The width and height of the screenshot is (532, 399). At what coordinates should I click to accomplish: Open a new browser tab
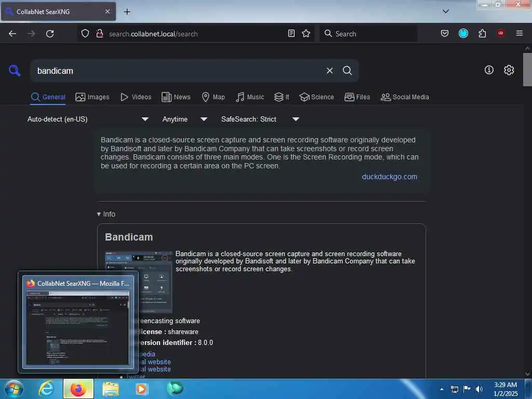click(x=127, y=11)
